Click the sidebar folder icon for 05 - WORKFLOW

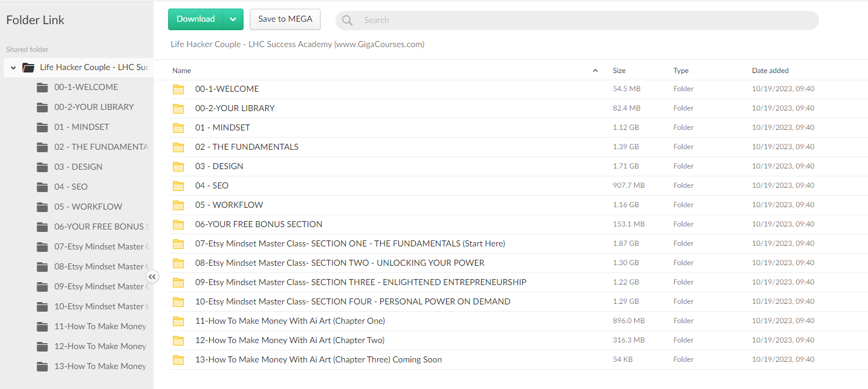[x=42, y=207]
